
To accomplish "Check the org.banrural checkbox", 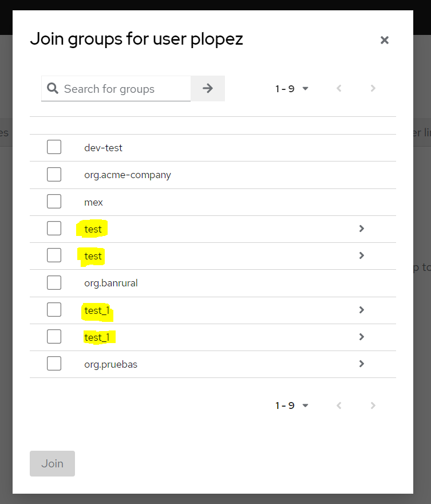I will click(x=54, y=282).
